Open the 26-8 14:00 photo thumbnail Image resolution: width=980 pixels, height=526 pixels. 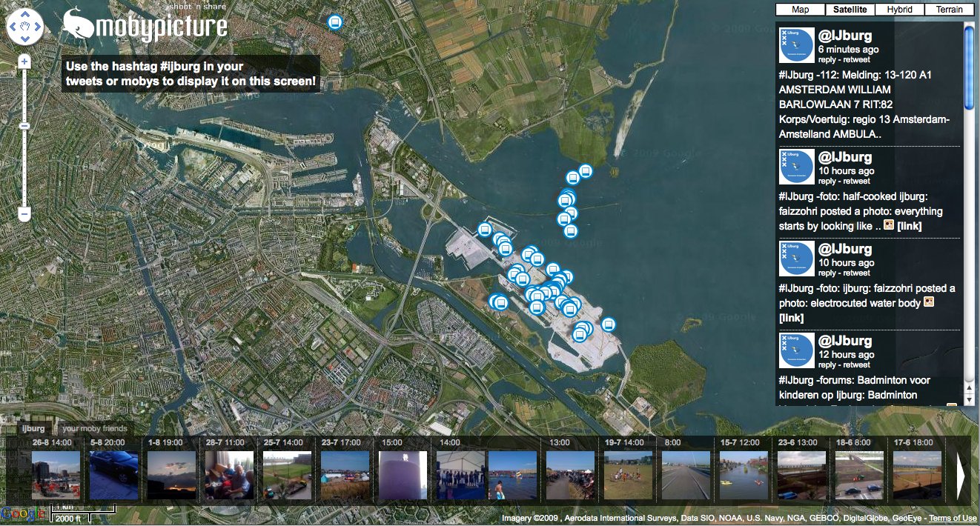pos(56,475)
